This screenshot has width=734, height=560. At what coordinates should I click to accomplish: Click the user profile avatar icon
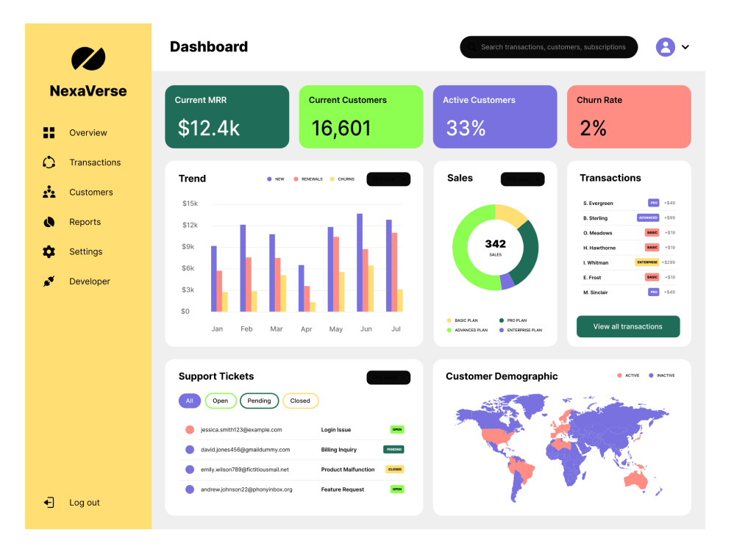point(665,47)
